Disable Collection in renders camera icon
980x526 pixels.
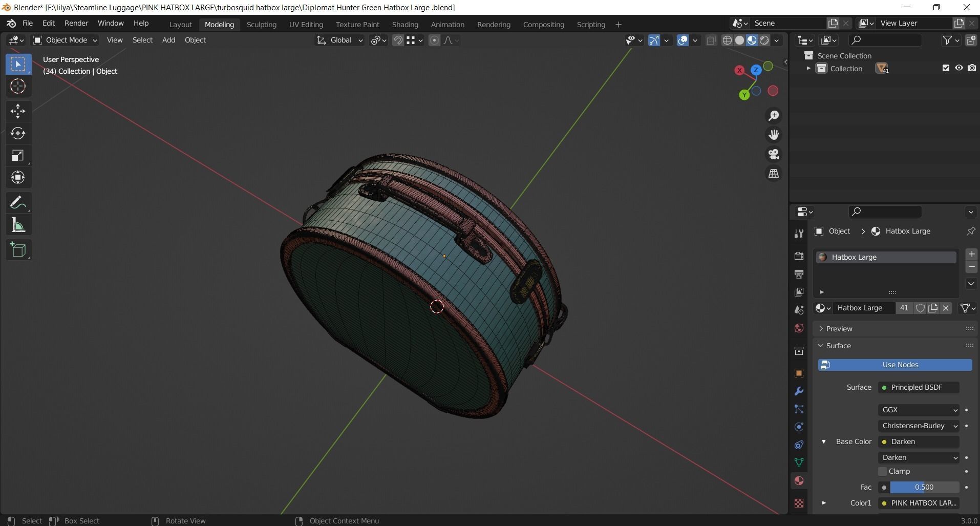pyautogui.click(x=972, y=68)
